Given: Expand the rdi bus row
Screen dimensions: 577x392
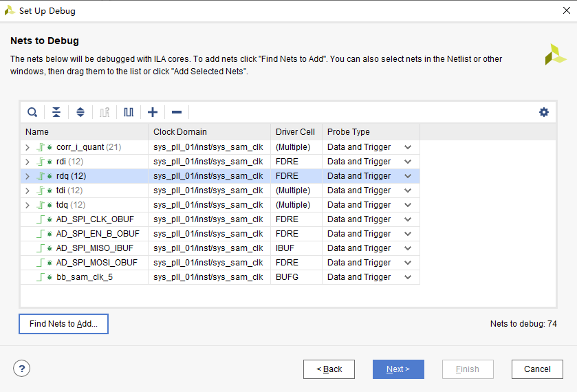Looking at the screenshot, I should 28,162.
